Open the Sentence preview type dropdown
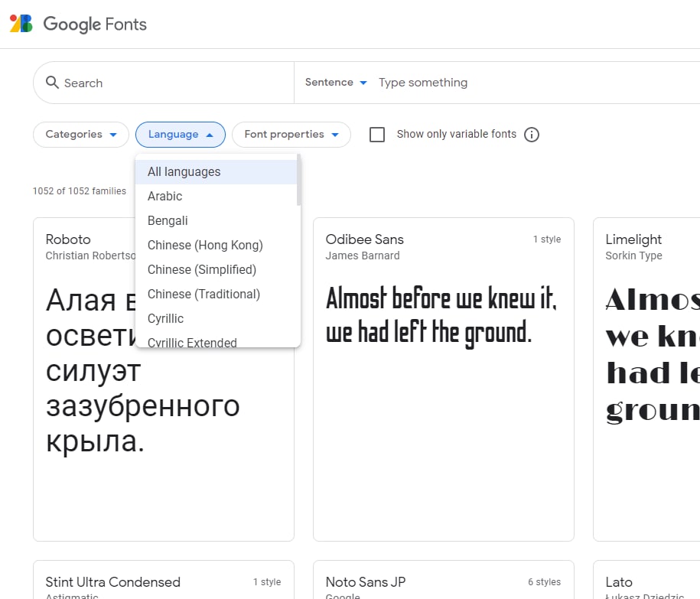Screen dimensions: 700x599 pyautogui.click(x=336, y=83)
